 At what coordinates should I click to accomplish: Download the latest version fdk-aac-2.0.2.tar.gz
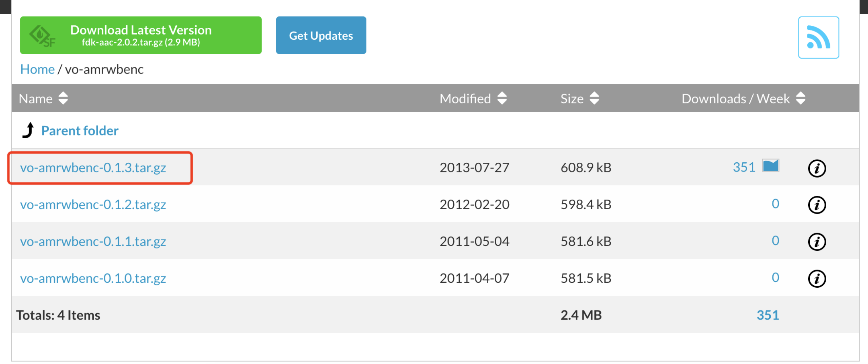point(141,35)
